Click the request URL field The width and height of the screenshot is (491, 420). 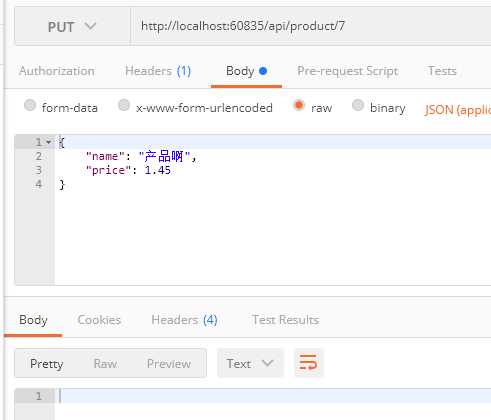311,26
